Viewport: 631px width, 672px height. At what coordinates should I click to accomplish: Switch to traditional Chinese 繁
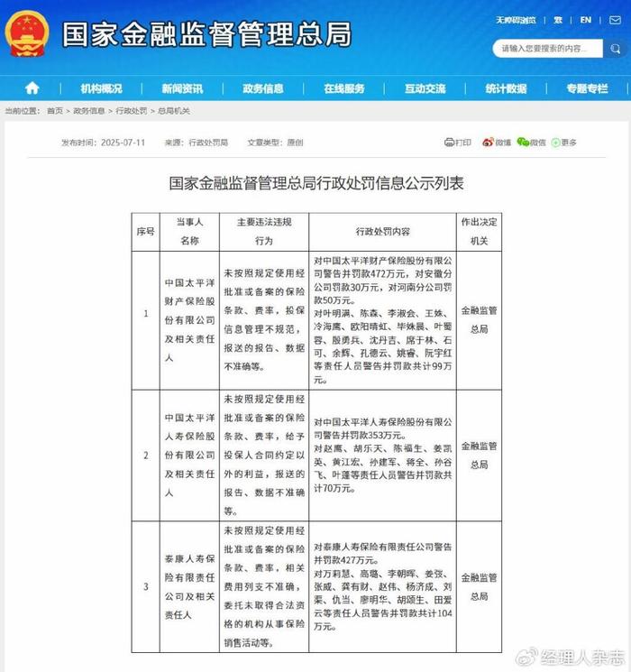point(558,20)
